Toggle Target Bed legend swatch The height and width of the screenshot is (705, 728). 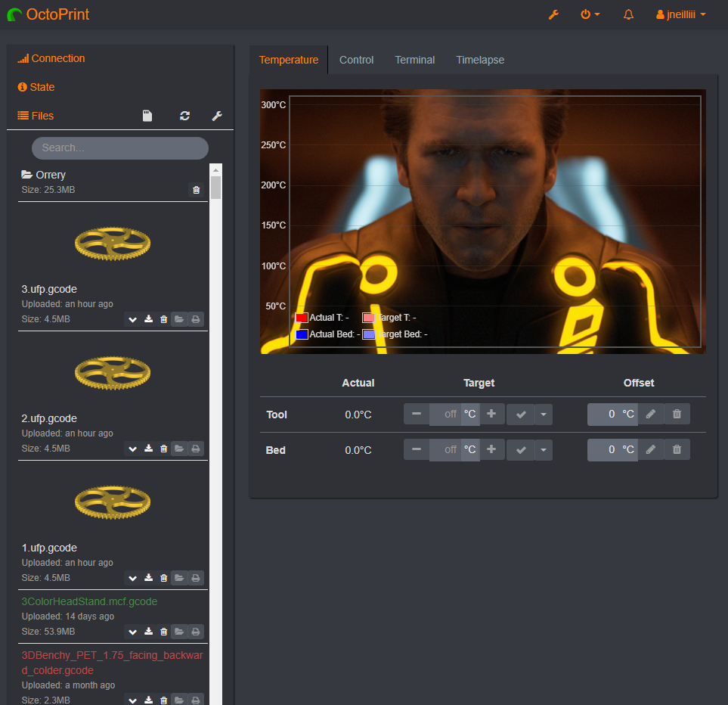[x=368, y=334]
